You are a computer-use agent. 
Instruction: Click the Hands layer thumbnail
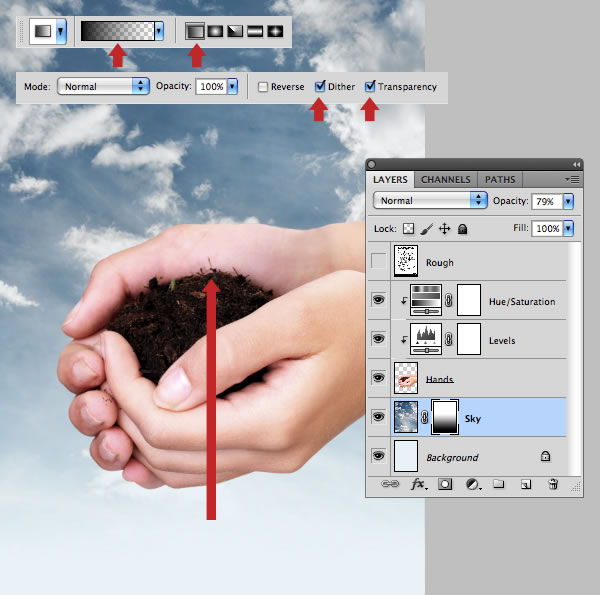406,378
